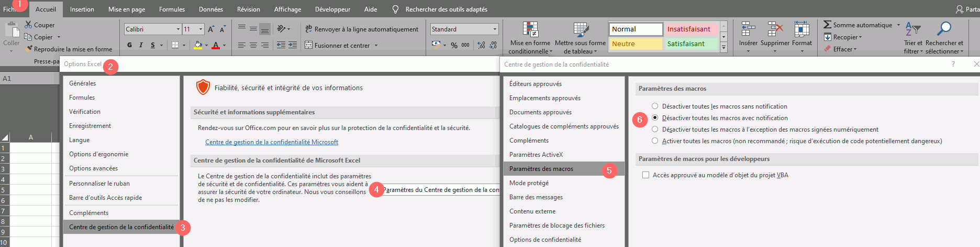Open the font size dropdown

pyautogui.click(x=202, y=29)
